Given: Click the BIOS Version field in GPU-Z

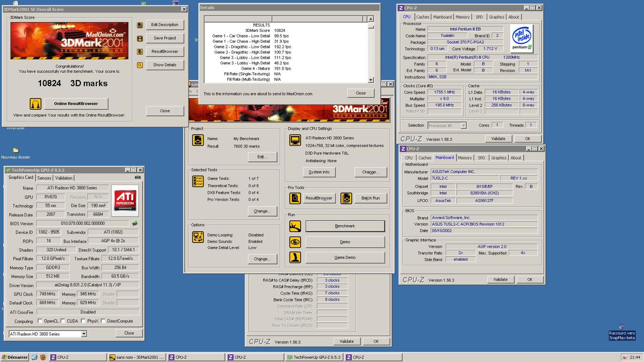Looking at the screenshot, I should click(x=83, y=223).
